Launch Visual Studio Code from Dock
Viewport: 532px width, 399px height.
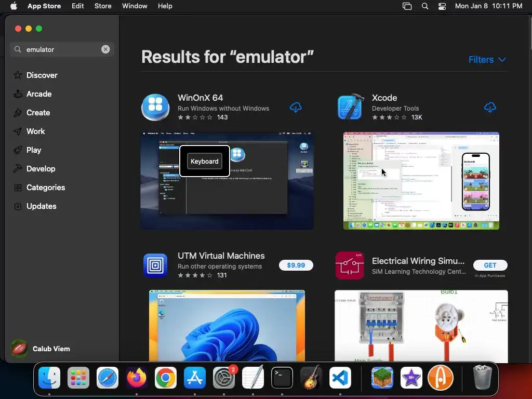[x=340, y=378]
